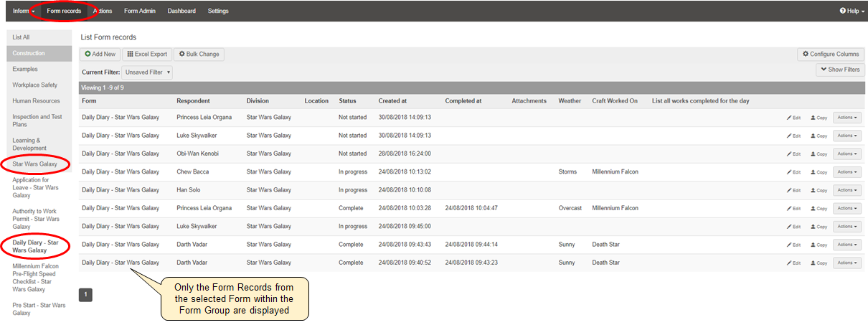Open Configure Columns settings
Viewport: 868px width, 325px height.
point(831,54)
